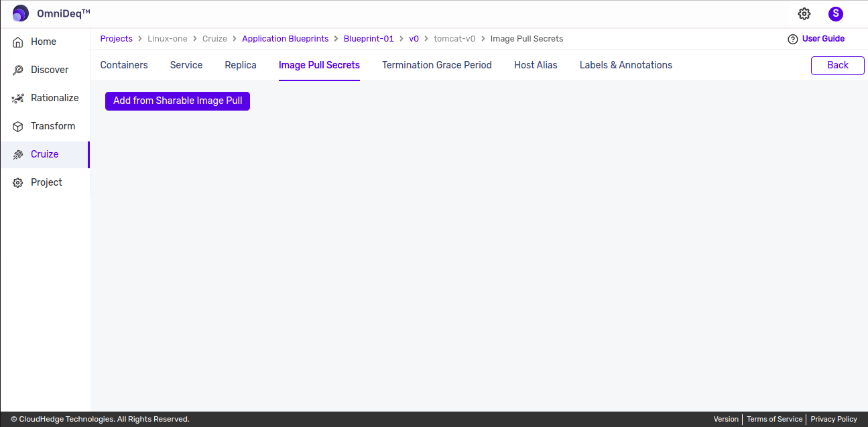This screenshot has width=868, height=427.
Task: Open Terms of Service footer link
Action: tap(774, 419)
